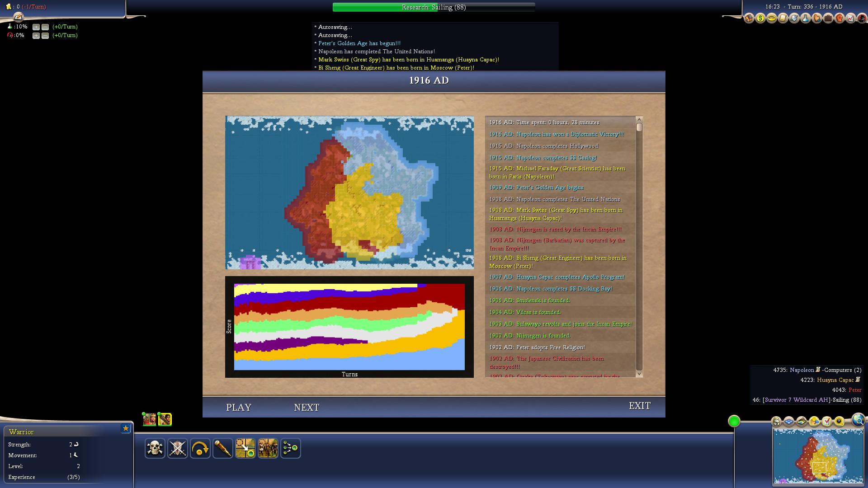Image resolution: width=868 pixels, height=488 pixels.
Task: Click log entry 'Napoleon has won a Diplomatic Victory!!!'
Action: point(557,134)
